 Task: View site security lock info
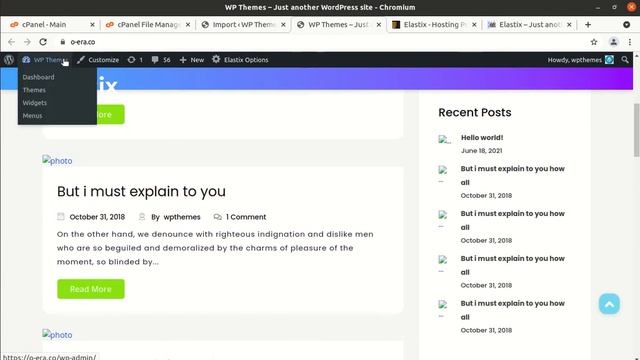click(x=62, y=42)
